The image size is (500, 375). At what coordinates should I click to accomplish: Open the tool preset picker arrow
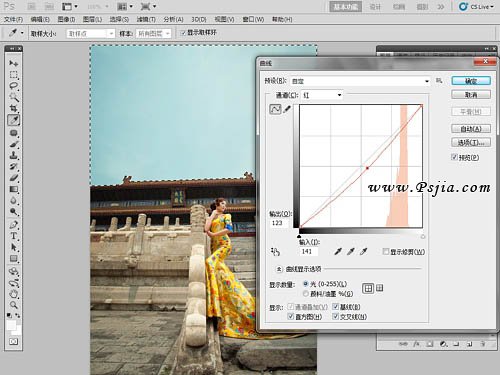[22, 33]
